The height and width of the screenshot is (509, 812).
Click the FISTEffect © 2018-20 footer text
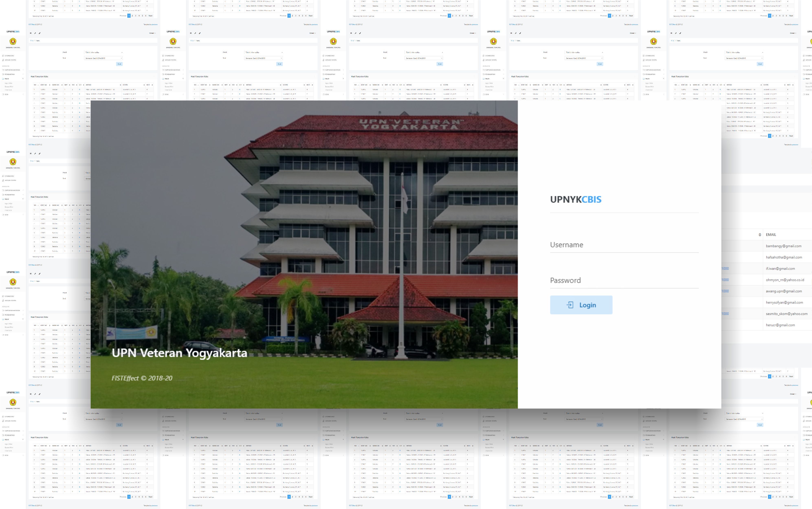[142, 378]
